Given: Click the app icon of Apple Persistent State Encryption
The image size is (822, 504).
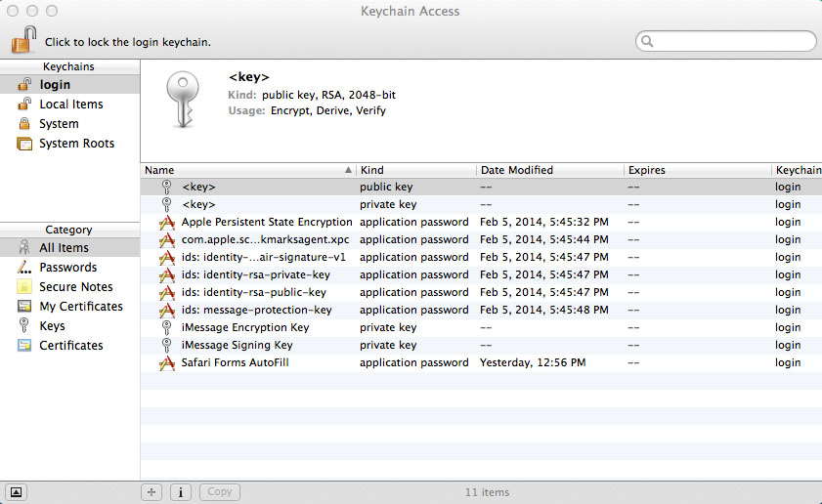Looking at the screenshot, I should tap(167, 222).
